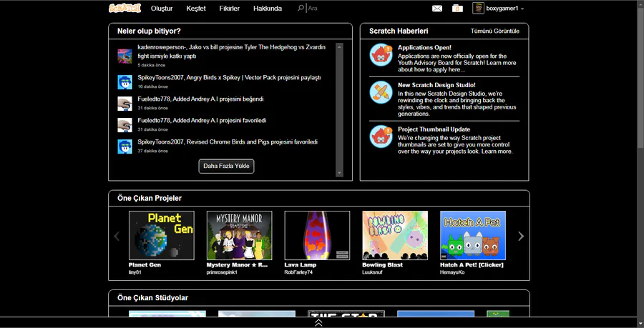Screen dimensions: 644x328
Task: Expand the boxygamer1 account dropdown
Action: 522,9
